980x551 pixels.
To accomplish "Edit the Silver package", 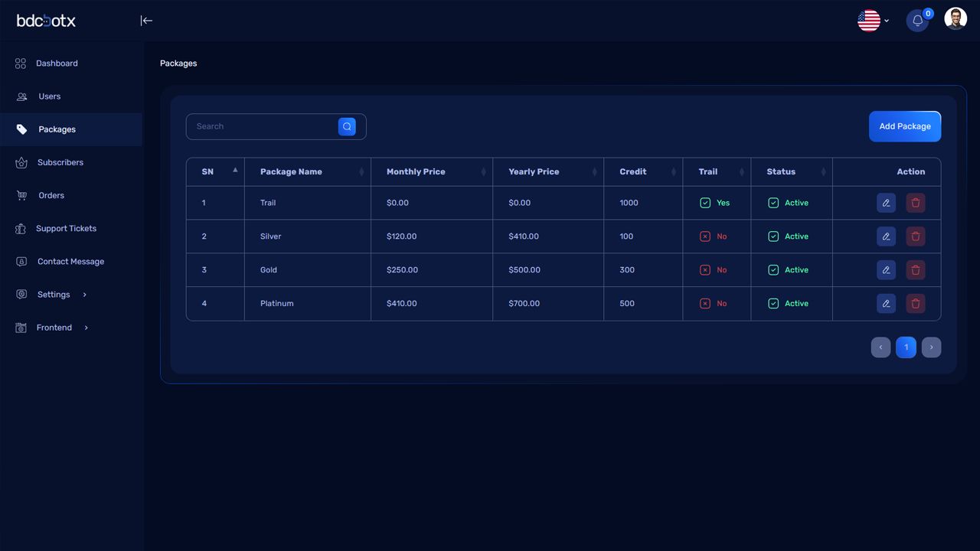I will coord(886,236).
